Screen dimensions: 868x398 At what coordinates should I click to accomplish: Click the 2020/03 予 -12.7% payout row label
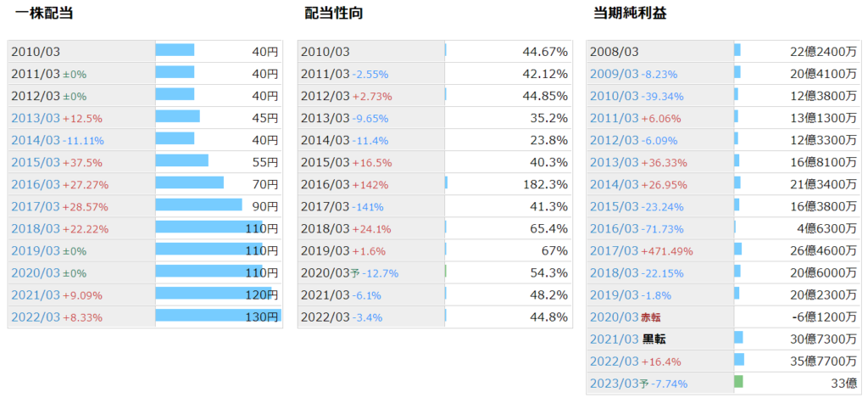(x=349, y=273)
